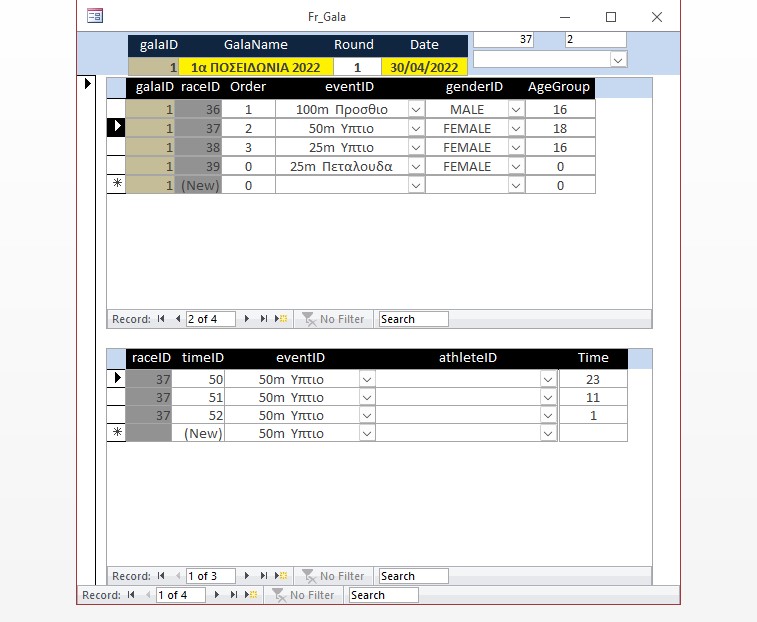Jump to last record in main form bottom navigator
The width and height of the screenshot is (757, 622).
pyautogui.click(x=234, y=594)
